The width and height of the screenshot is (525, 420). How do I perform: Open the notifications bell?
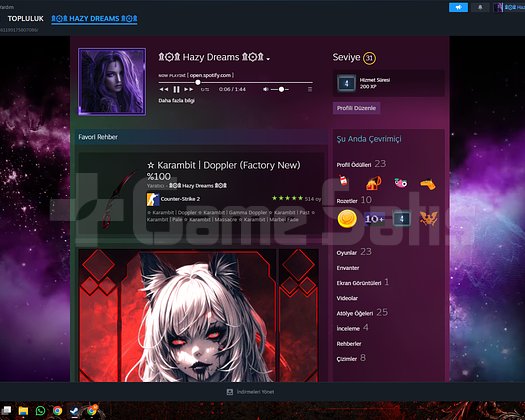click(x=480, y=7)
